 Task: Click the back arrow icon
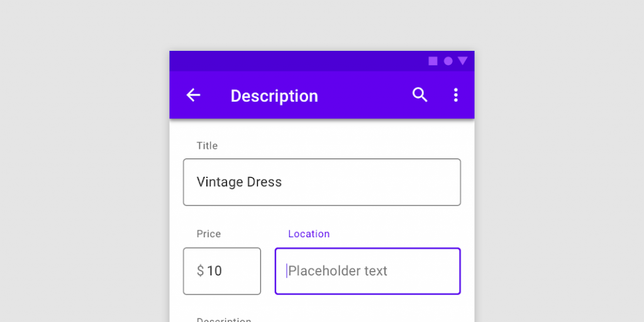pyautogui.click(x=193, y=95)
